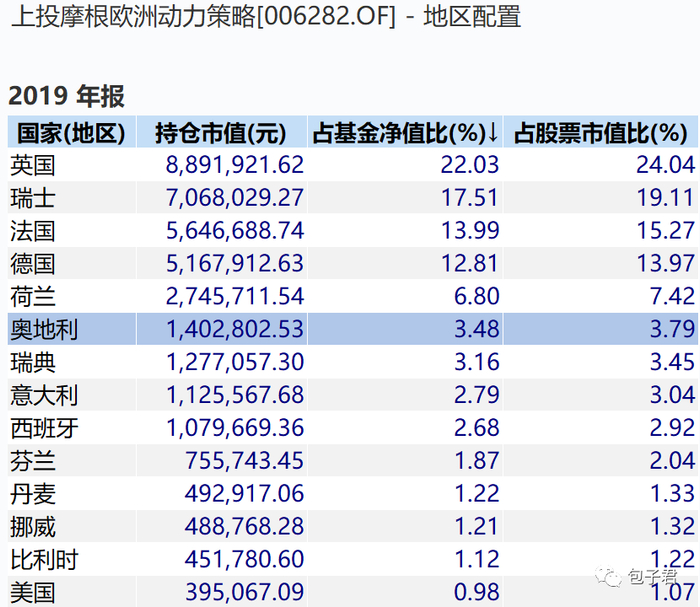700x607 pixels.
Task: Select the 丹麦 row label
Action: coord(33,494)
